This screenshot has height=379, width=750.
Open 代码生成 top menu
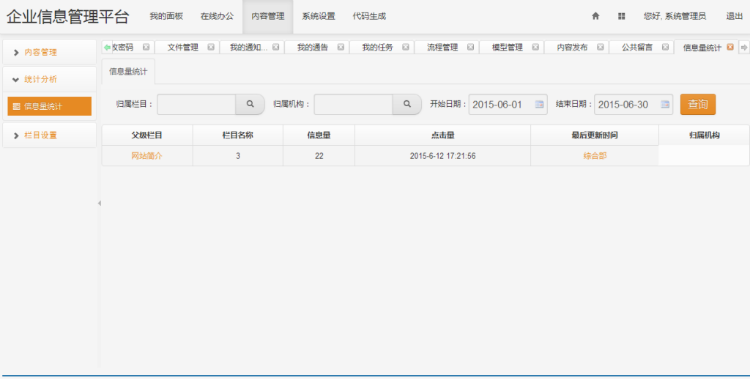pos(369,16)
